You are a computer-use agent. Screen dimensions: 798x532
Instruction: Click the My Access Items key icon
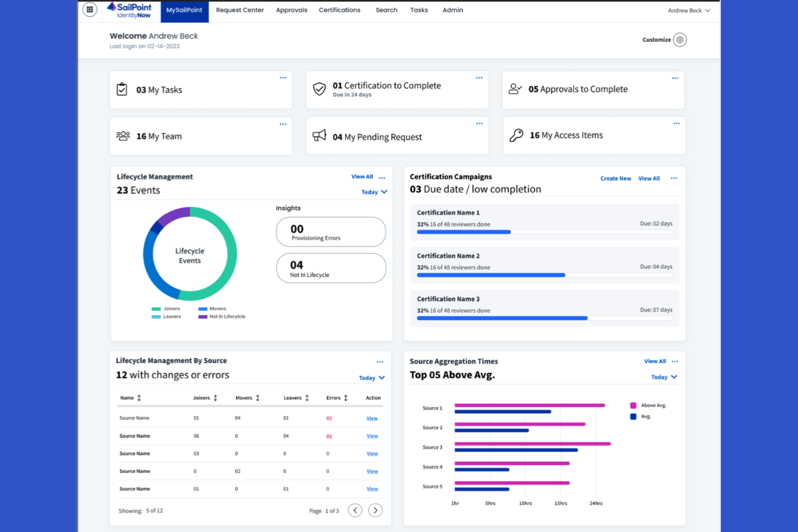(517, 135)
